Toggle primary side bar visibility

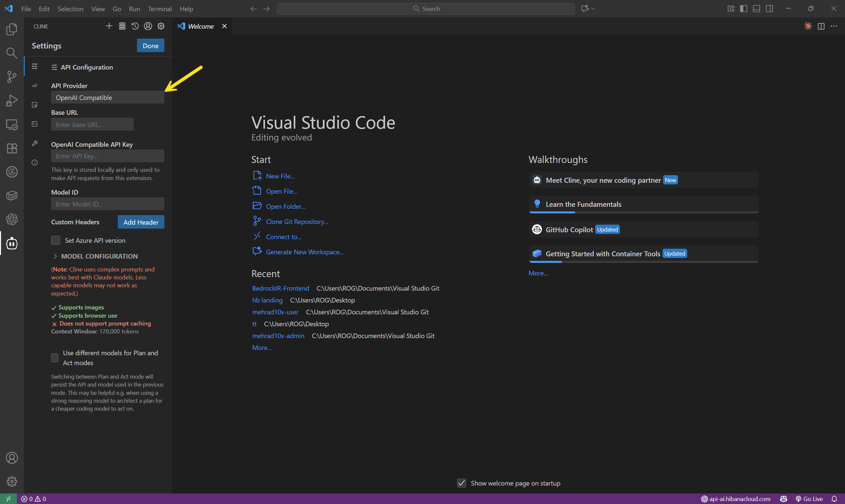[x=744, y=9]
